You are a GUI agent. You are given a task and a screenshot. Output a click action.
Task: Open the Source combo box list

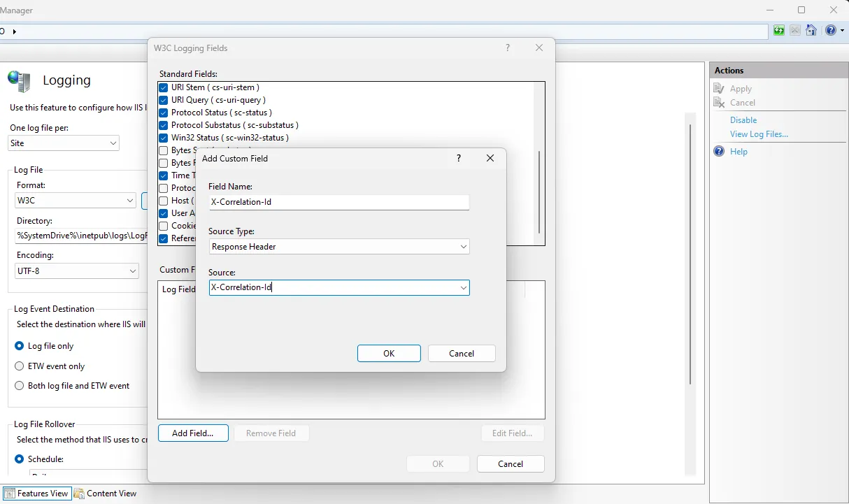click(x=463, y=288)
